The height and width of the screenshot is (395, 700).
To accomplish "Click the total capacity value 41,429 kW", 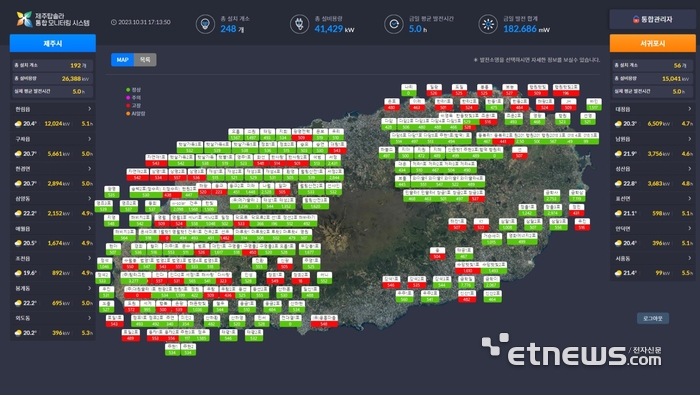I will point(334,29).
